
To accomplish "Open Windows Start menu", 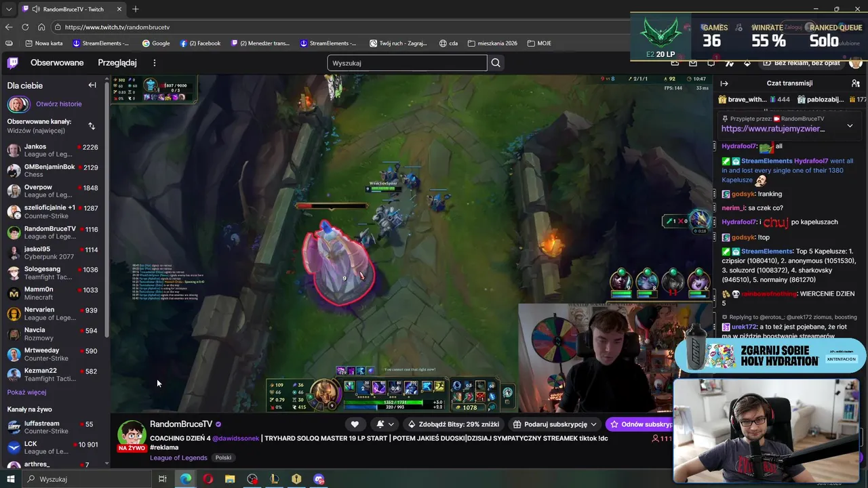I will 10,479.
